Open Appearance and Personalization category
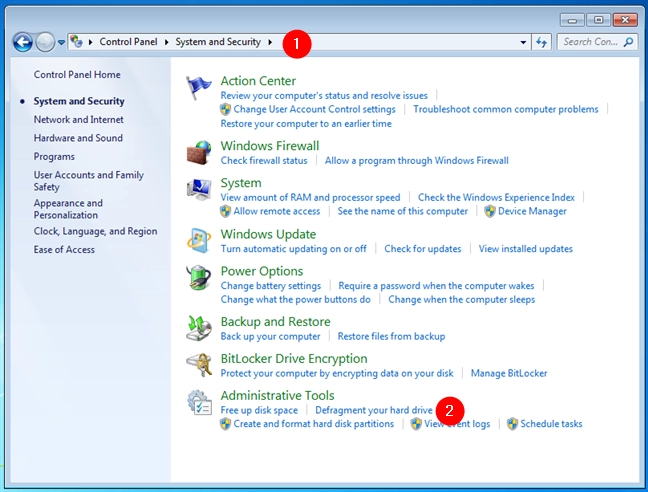The height and width of the screenshot is (492, 648). 68,209
